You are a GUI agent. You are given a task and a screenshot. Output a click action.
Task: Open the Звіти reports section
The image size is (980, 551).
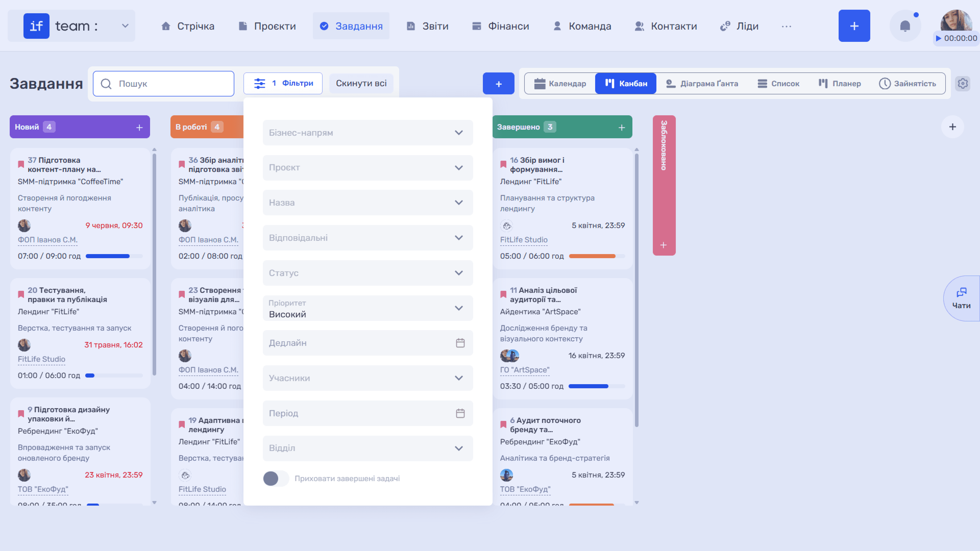pos(428,26)
